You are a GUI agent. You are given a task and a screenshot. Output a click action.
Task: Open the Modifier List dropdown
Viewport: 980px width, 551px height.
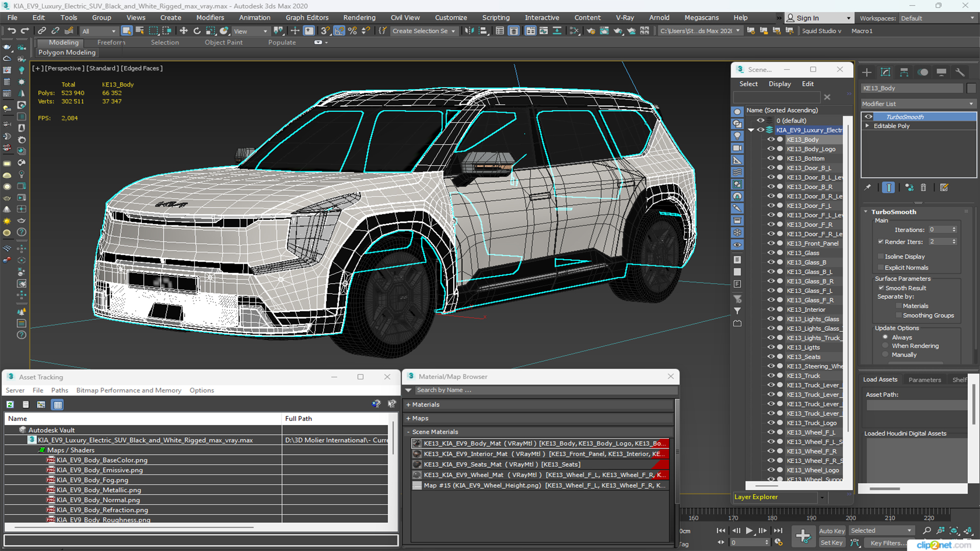(918, 104)
